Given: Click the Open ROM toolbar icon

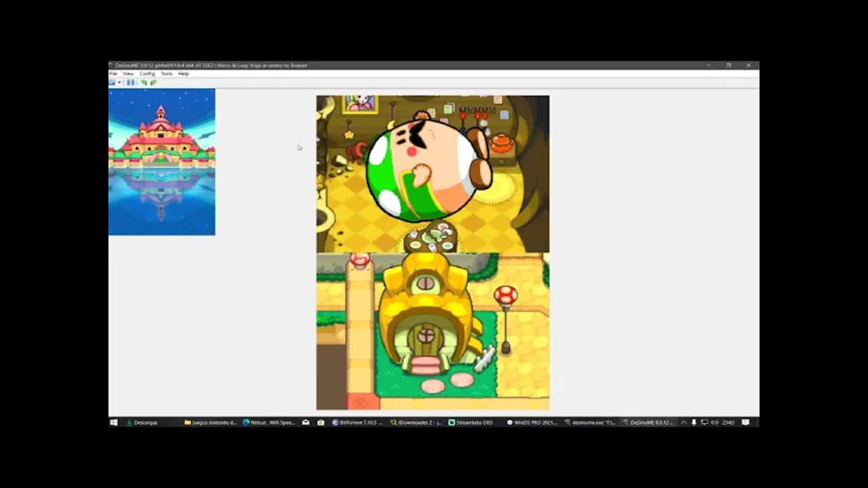Looking at the screenshot, I should [x=113, y=83].
